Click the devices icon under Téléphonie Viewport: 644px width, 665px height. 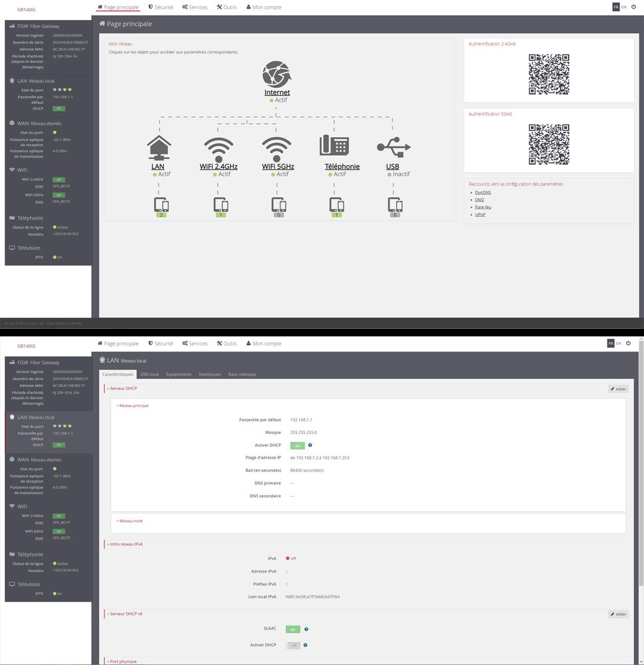[337, 204]
